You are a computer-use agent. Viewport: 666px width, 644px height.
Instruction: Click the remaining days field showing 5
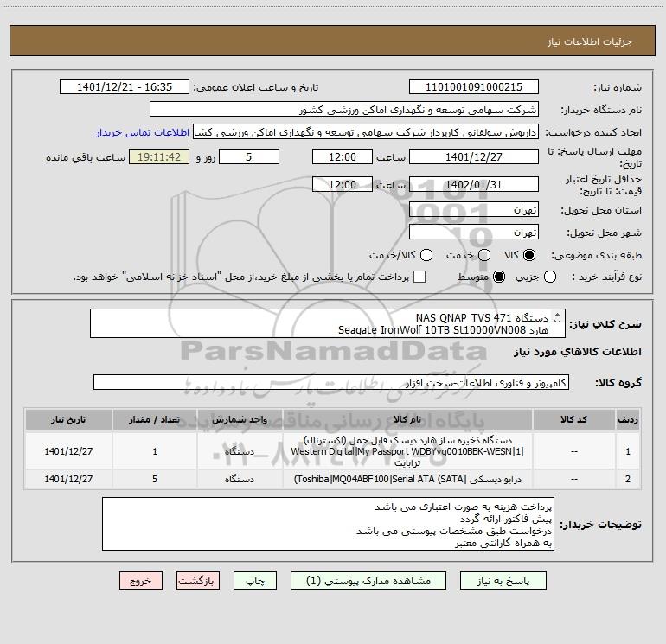249,156
